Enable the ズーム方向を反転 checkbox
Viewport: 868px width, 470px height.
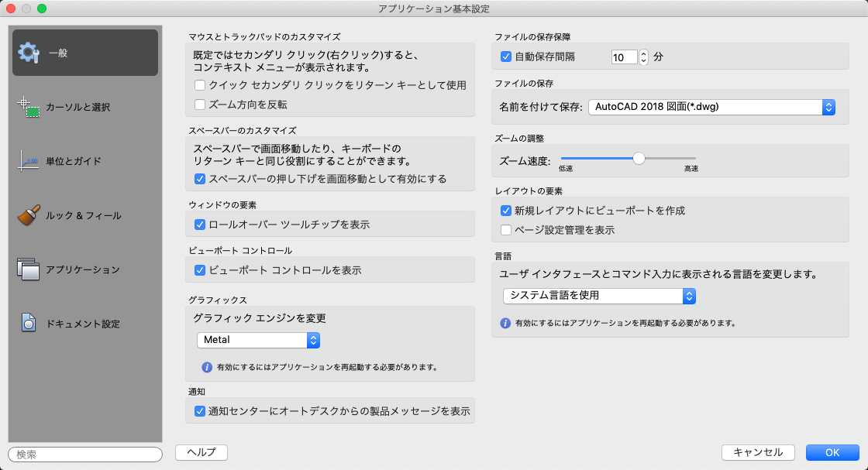[x=200, y=105]
